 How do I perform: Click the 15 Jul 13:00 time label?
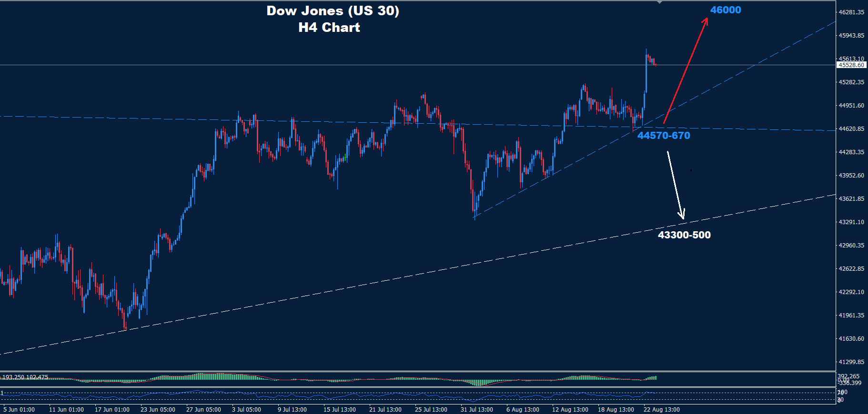click(339, 410)
